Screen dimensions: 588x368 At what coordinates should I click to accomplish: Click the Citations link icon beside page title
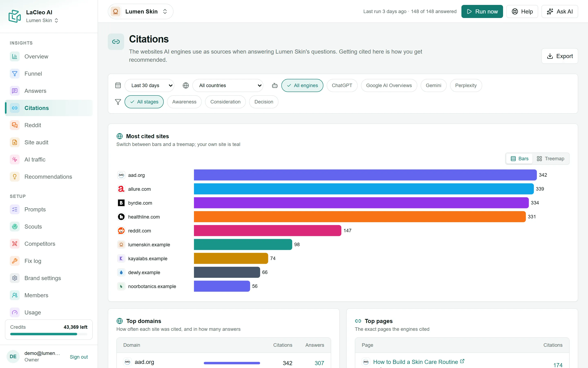(116, 42)
